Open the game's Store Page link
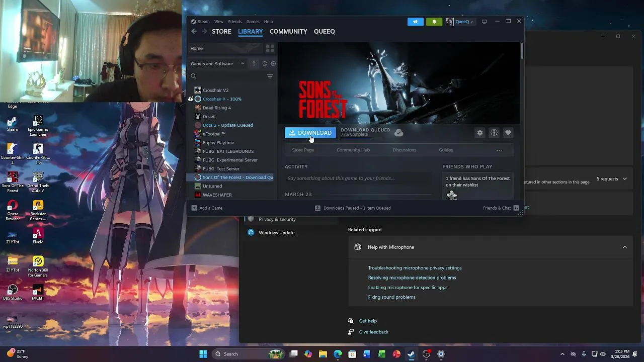Image resolution: width=644 pixels, height=362 pixels. (303, 150)
